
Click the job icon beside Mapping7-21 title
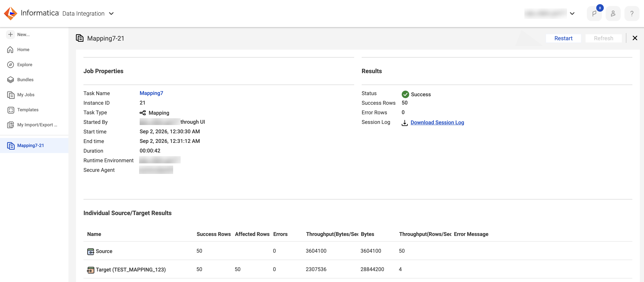80,38
